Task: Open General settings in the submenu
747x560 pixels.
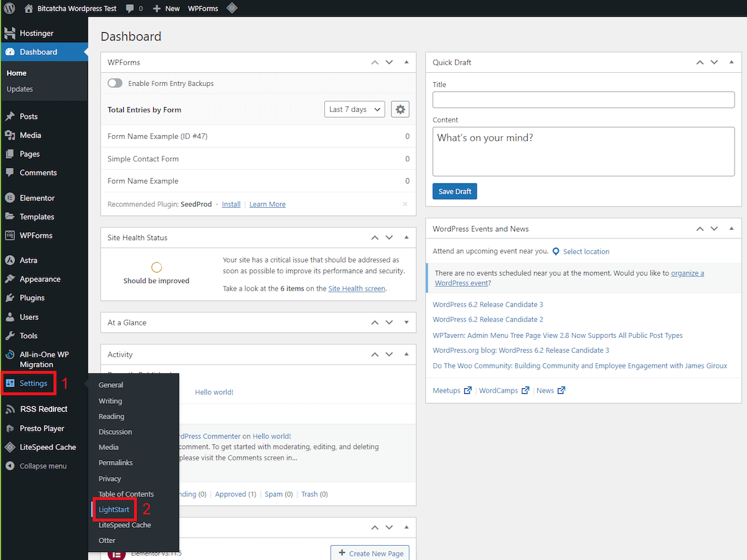Action: [x=111, y=385]
